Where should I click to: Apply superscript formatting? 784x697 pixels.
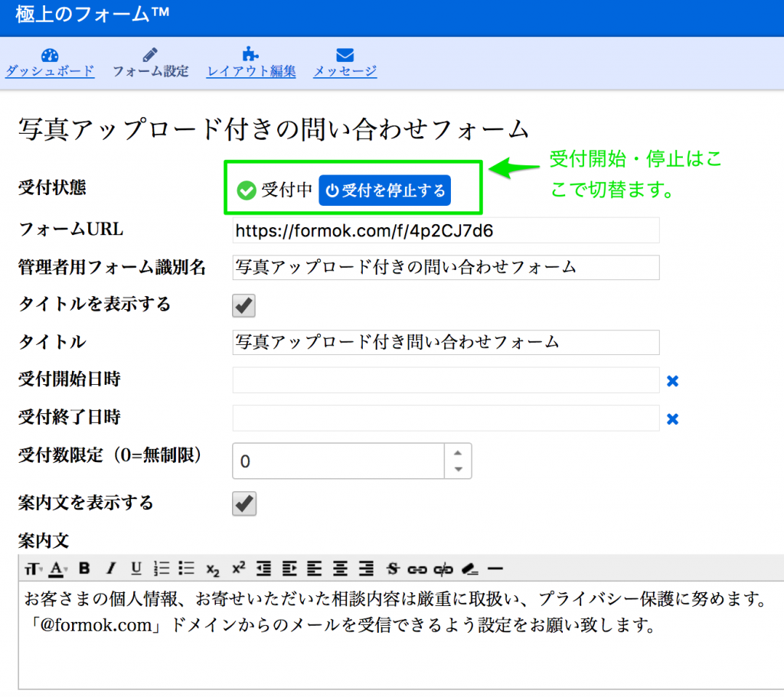239,568
